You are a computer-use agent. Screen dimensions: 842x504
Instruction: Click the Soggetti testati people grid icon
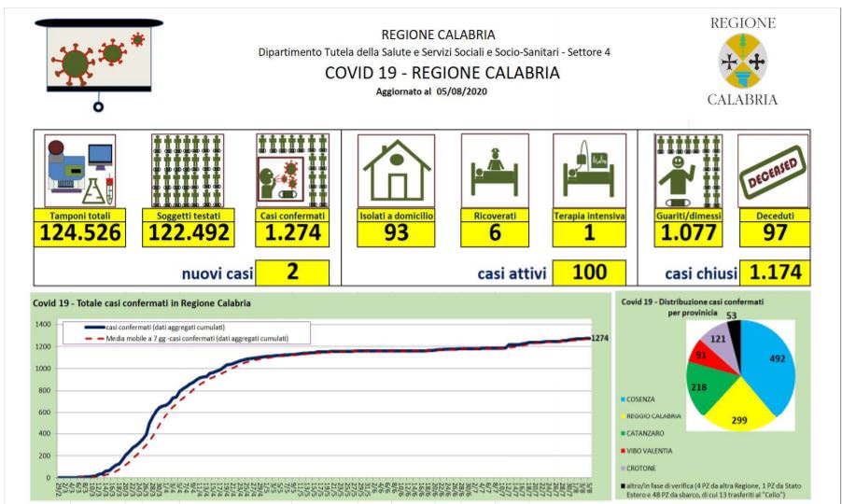pos(185,170)
